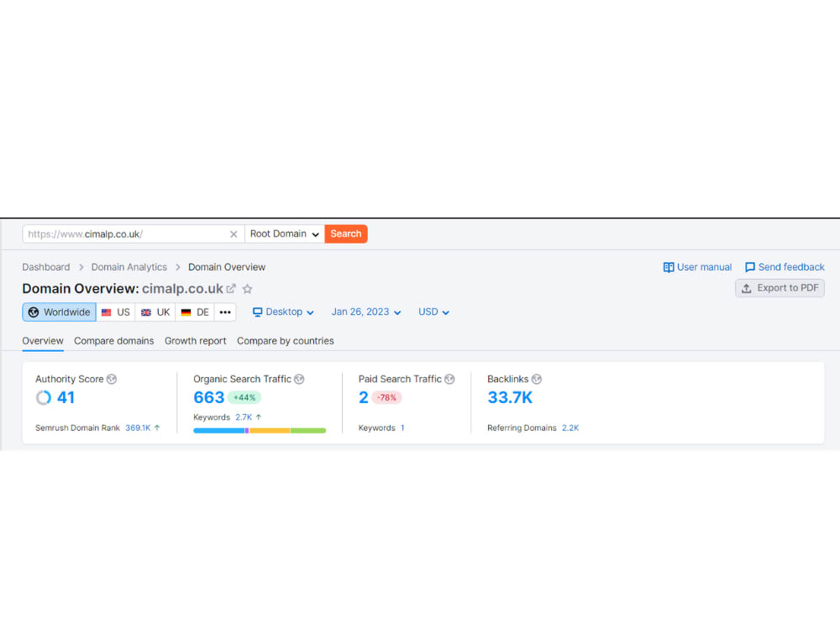Switch database to UK
Screen dimensions: 840x630
[155, 312]
